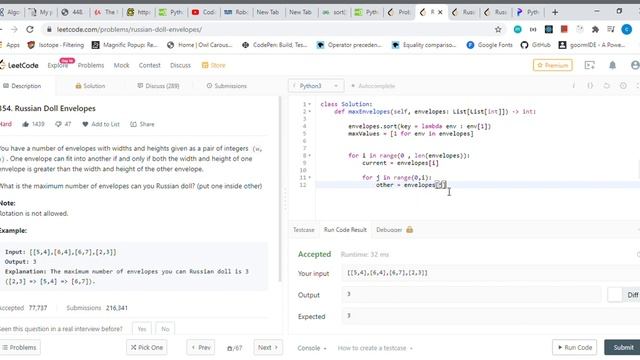Image resolution: width=640 pixels, height=360 pixels.
Task: Answer Yes to real interview question
Action: (x=142, y=329)
